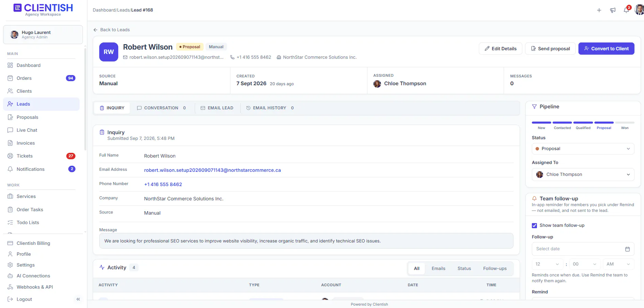Go Back to Leads
Viewport: 644px width, 308px height.
click(111, 30)
